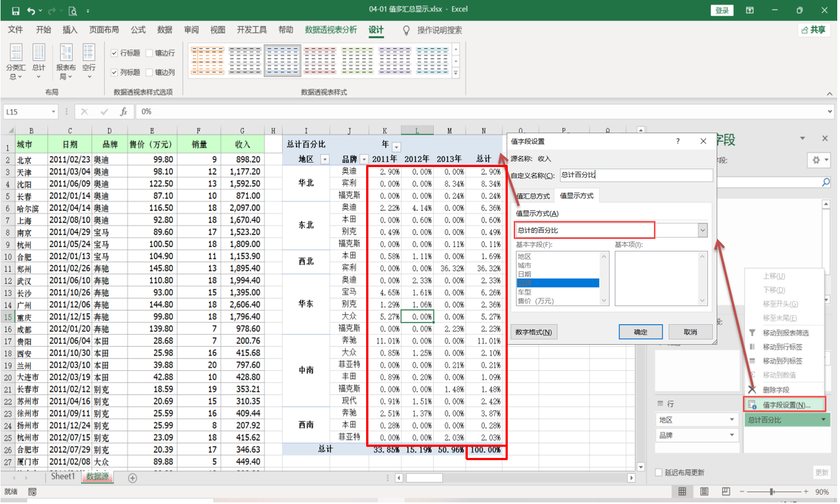Screen dimensions: 840x504
Task: Click the field search magnifier icon
Action: (826, 182)
